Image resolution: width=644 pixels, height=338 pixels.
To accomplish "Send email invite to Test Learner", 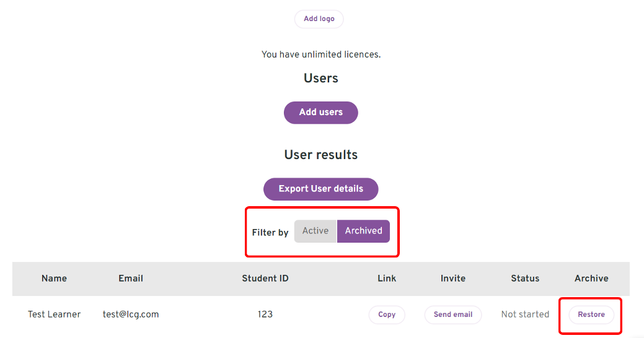I will (x=453, y=314).
